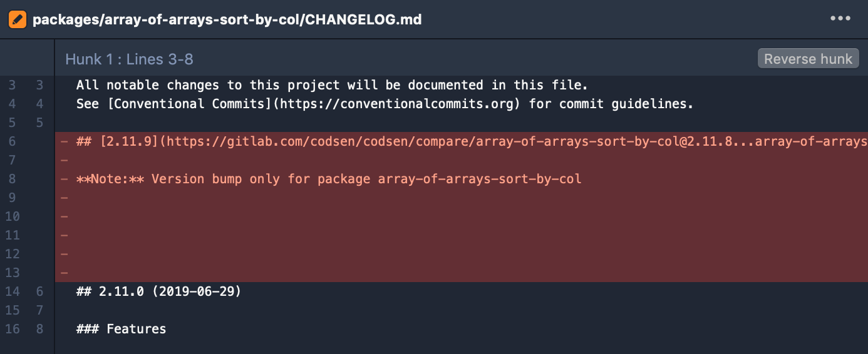Select the removed 2.11.9 gitlab compare line

462,141
